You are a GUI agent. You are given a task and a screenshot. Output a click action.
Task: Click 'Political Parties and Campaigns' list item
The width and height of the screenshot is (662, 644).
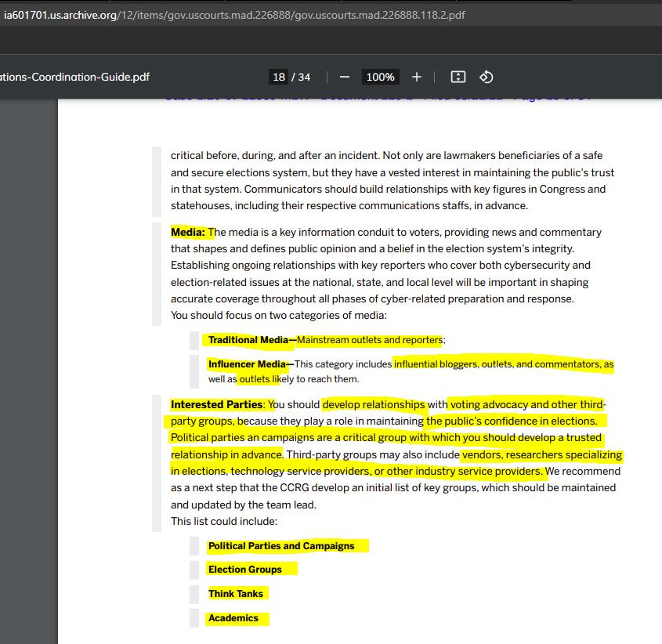[281, 545]
